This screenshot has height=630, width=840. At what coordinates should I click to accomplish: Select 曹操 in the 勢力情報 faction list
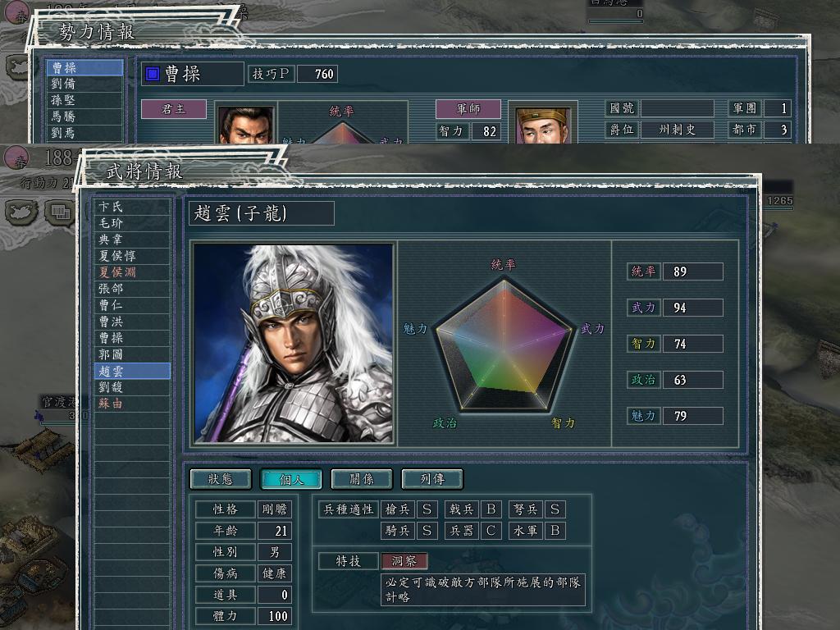pyautogui.click(x=84, y=67)
